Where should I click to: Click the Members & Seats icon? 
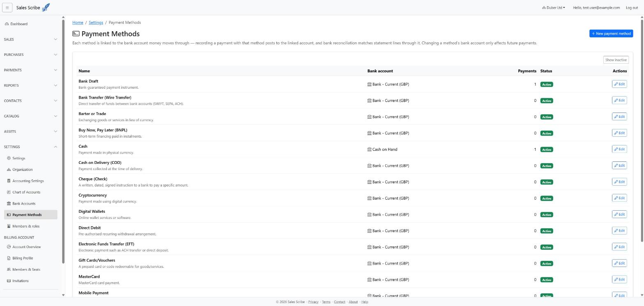[x=9, y=269]
